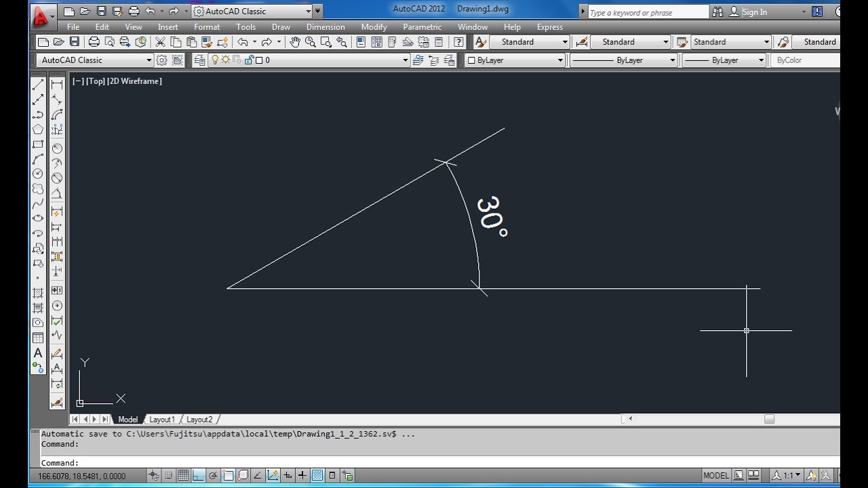Open the Layer Properties Manager icon
The image size is (868, 488).
199,60
